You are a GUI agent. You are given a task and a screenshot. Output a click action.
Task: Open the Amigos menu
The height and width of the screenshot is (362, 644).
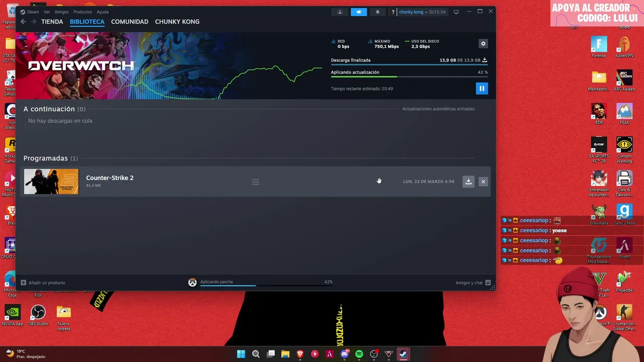click(61, 12)
